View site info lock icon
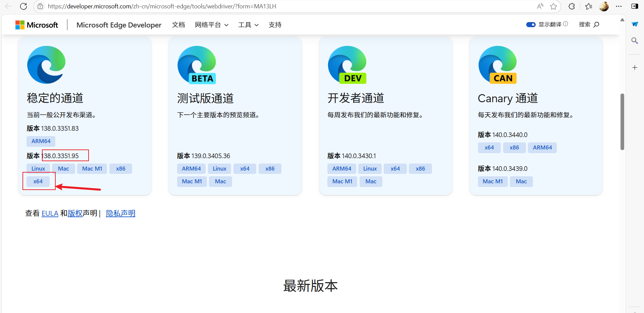 [40, 6]
